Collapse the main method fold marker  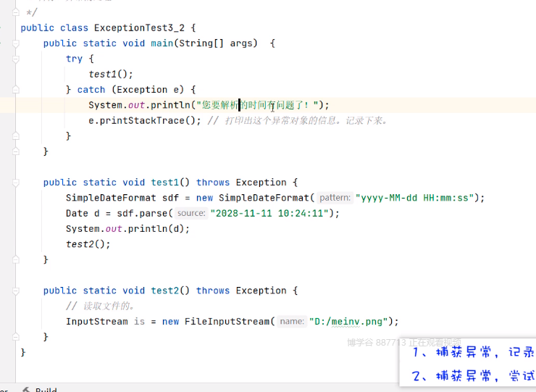[16, 43]
